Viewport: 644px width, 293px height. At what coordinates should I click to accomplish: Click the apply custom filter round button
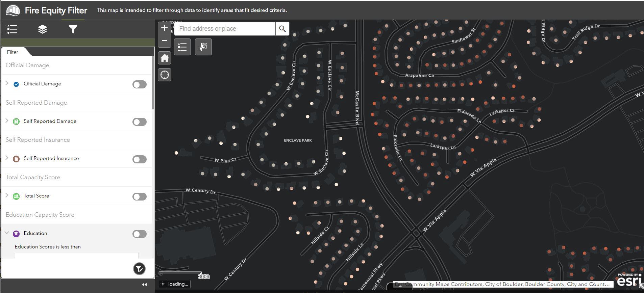[139, 269]
